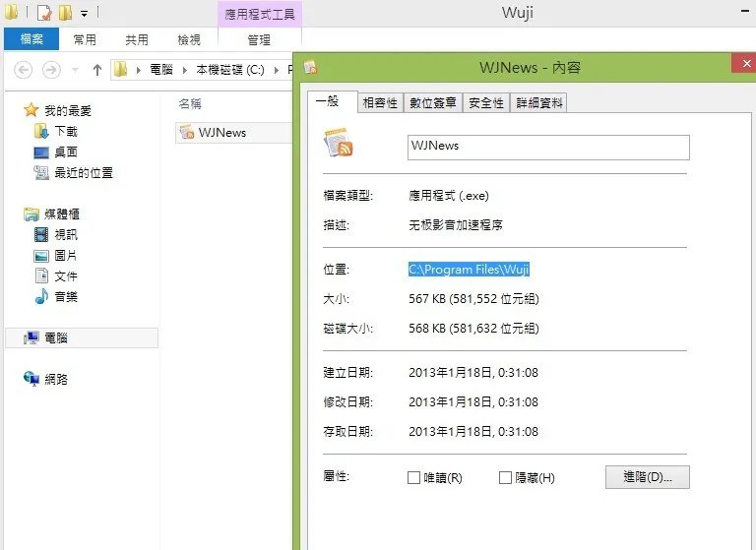The width and height of the screenshot is (756, 550).
Task: Switch to 數位簽章 tab
Action: tap(433, 102)
